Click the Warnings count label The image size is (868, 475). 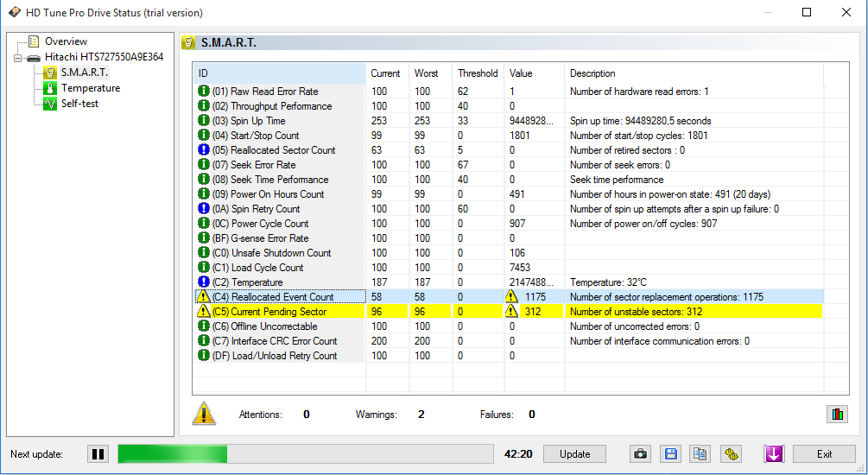(376, 414)
